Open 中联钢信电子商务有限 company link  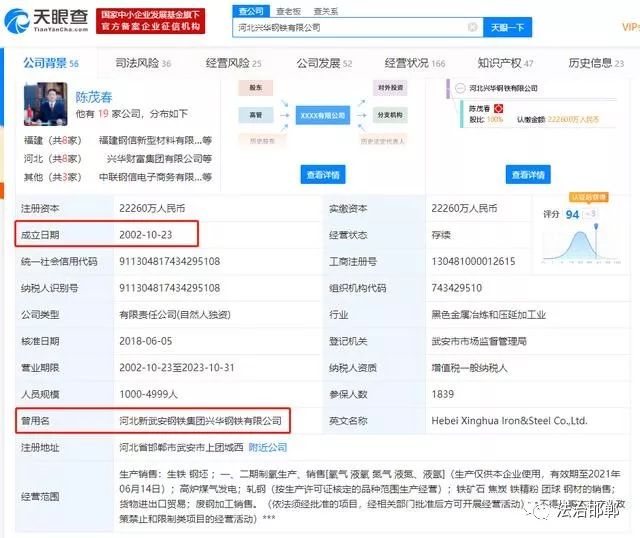point(155,177)
